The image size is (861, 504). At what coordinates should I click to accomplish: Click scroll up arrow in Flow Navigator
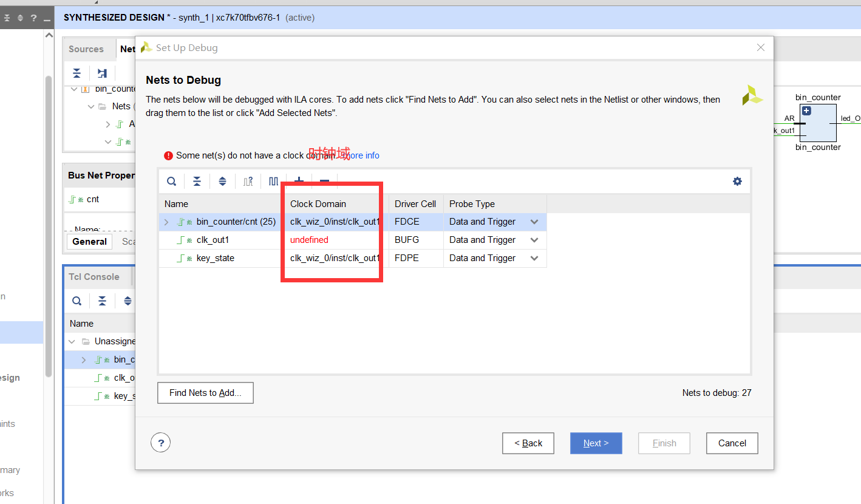point(49,35)
